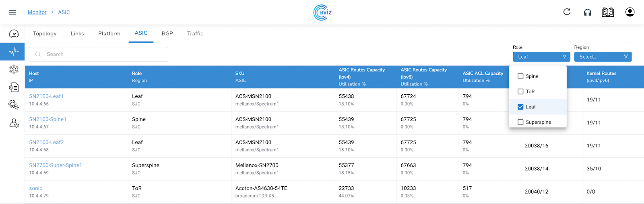Expand the Region Select dropdown

pyautogui.click(x=603, y=57)
